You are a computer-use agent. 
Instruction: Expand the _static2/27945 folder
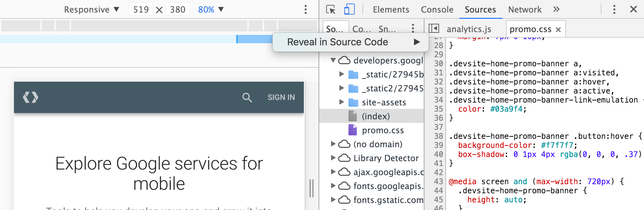[342, 88]
